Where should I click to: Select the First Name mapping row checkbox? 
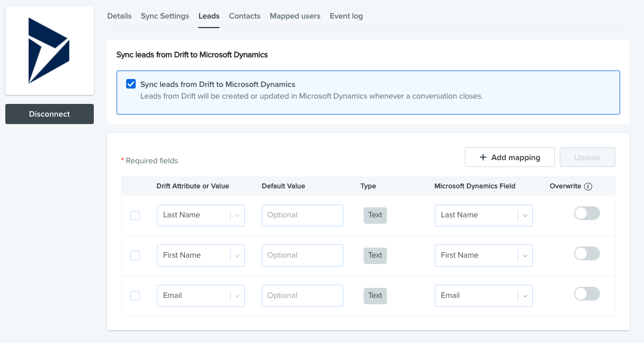(135, 256)
